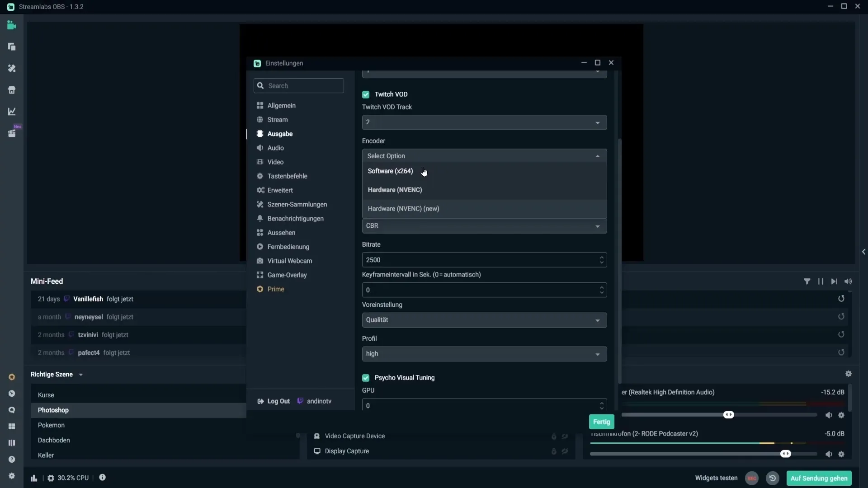Start recording with the REC button
The width and height of the screenshot is (868, 488).
(752, 478)
